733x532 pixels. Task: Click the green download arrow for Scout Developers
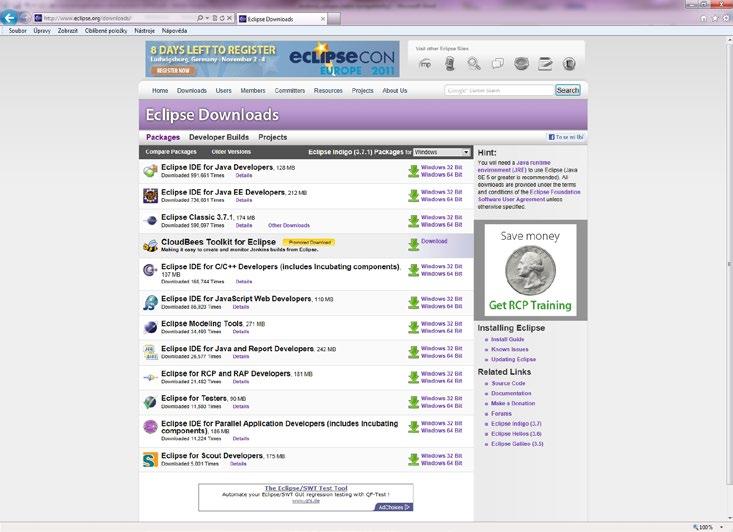(413, 460)
